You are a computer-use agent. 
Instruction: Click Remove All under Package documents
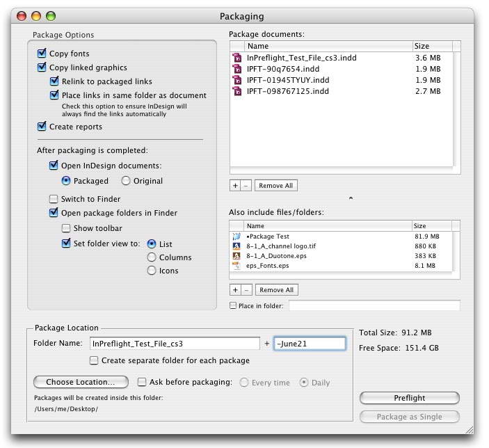tap(276, 186)
